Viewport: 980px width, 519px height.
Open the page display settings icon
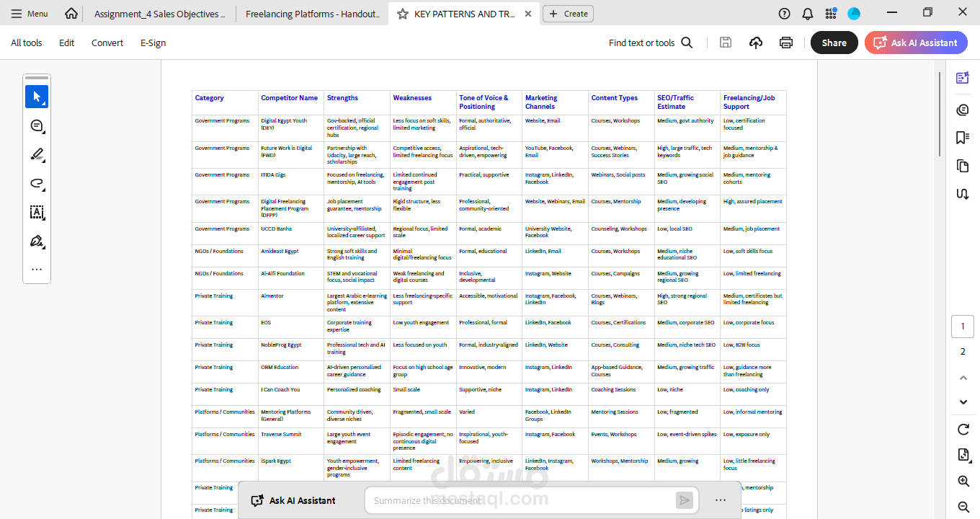963,454
